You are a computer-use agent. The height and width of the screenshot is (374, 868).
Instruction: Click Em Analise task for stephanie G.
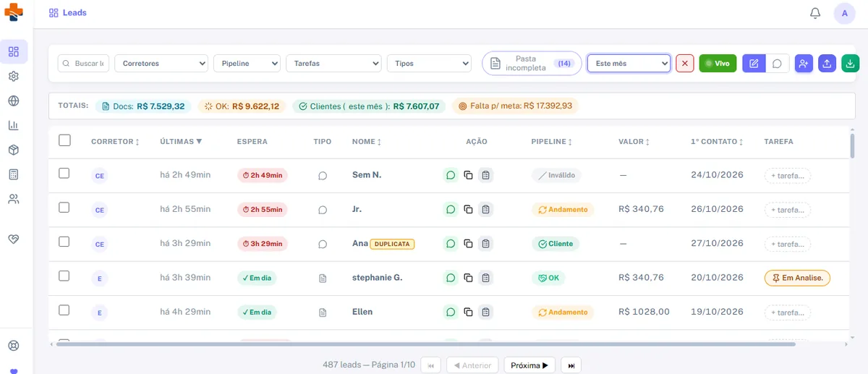pos(797,278)
